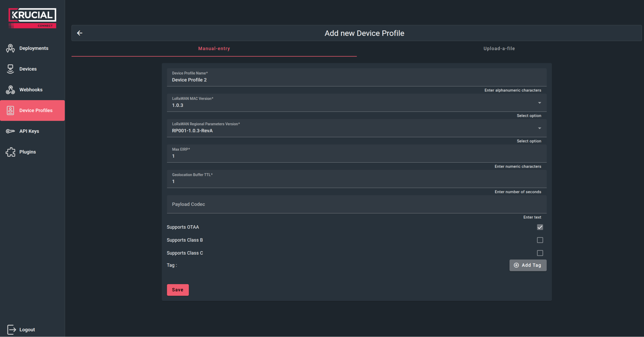Open Deployments from the sidebar
This screenshot has height=337, width=644.
tap(32, 48)
